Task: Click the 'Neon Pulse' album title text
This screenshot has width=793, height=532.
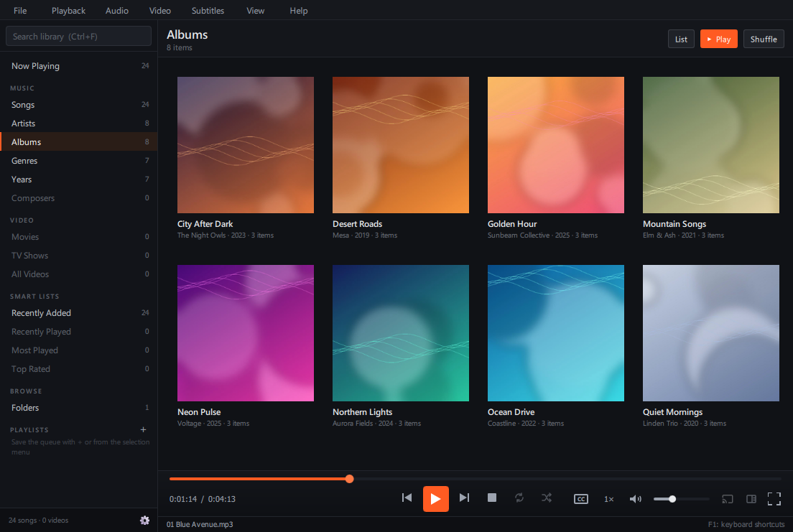Action: click(199, 412)
